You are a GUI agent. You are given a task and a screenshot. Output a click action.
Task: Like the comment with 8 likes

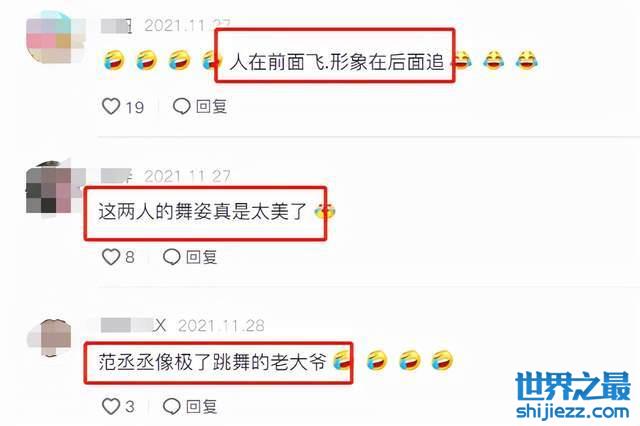(x=111, y=257)
